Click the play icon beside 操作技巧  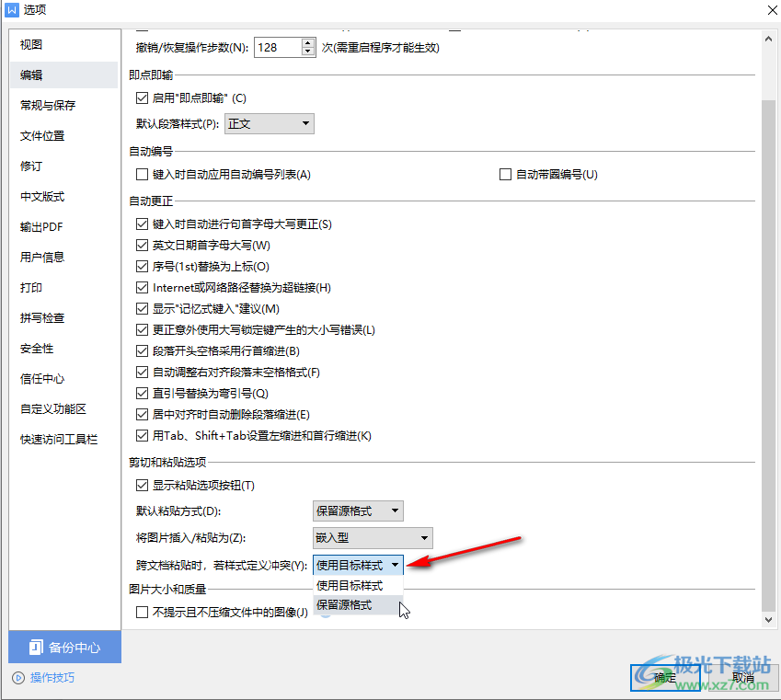18,678
